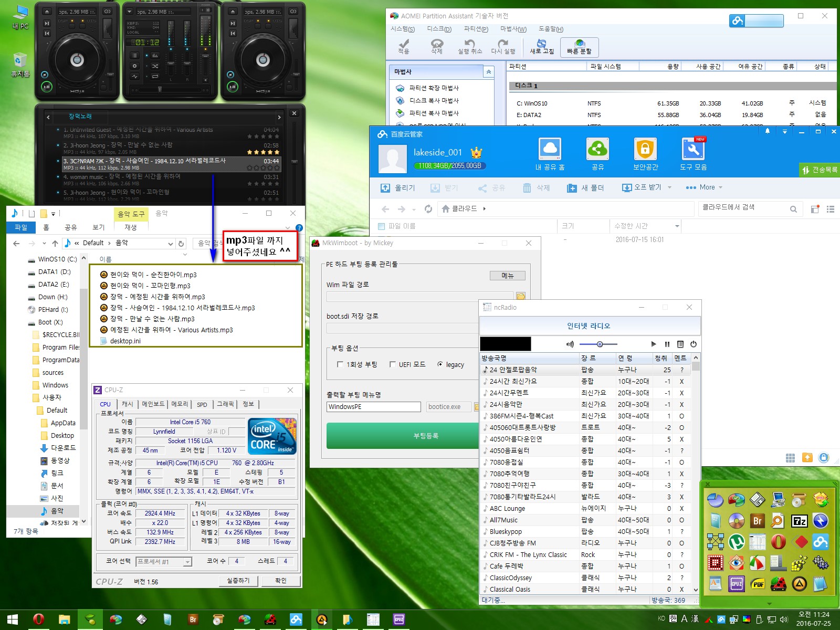Viewport: 840px width, 630px height.
Task: Open the Explorer address bar dropdown
Action: (170, 244)
